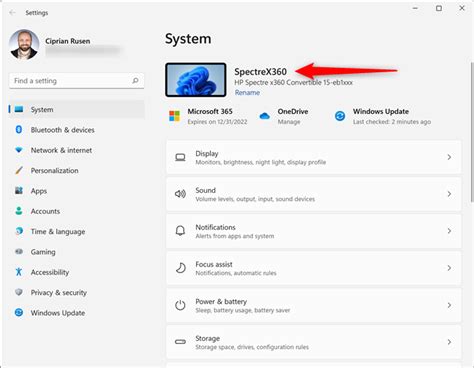Click the Accessibility figure icon
Image resolution: width=474 pixels, height=368 pixels.
19,272
